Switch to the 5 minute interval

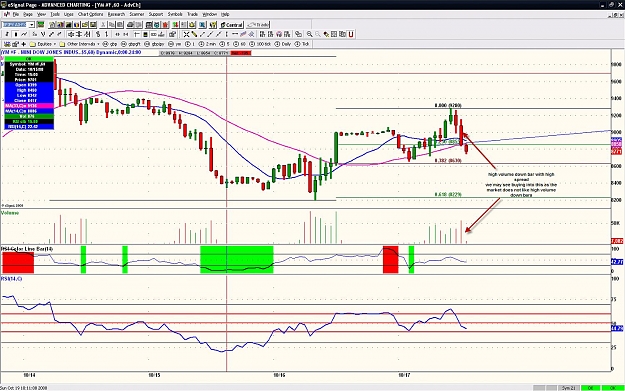(x=225, y=44)
